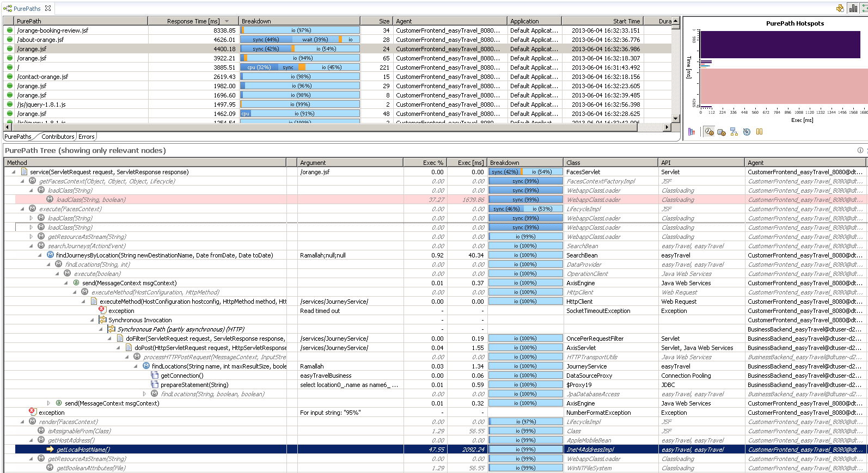Click the colored bars icon below hotspots chart
Screen dimensions: 868x473
click(x=692, y=132)
